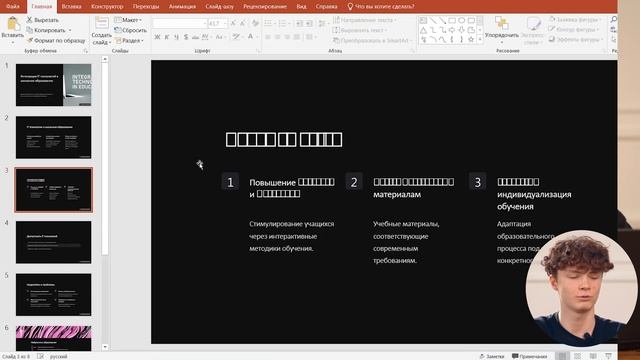Toggle bold Ж formatting
Screen dimensions: 640x360
(157, 37)
